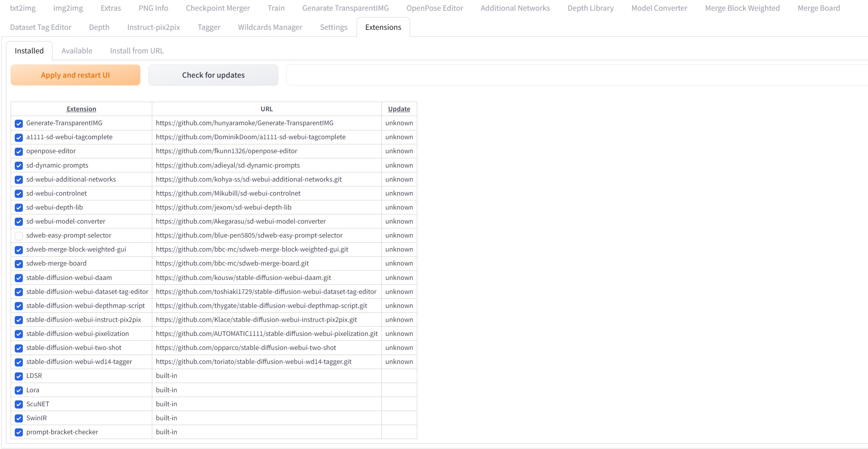Click the URL column header
Screen dimensions: 868x449
(267, 109)
